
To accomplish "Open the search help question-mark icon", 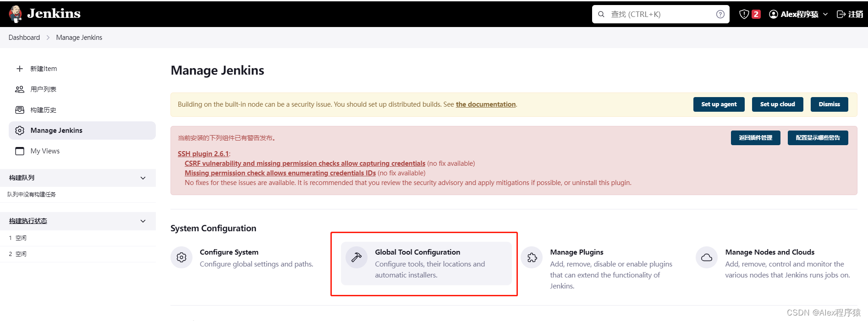I will coord(720,14).
